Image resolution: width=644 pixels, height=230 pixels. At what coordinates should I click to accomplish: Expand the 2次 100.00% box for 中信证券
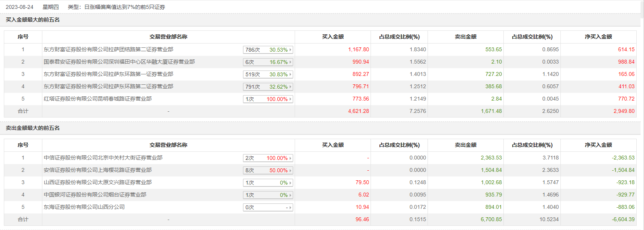268,158
